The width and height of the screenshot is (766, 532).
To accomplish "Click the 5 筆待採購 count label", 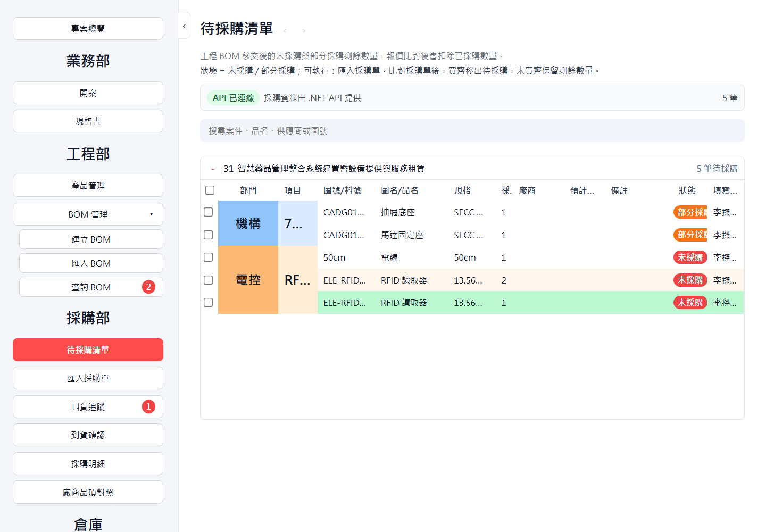I will (717, 169).
